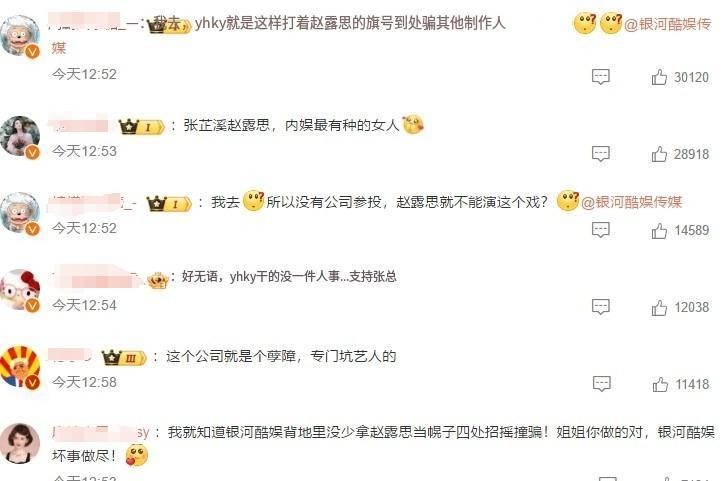Click timestamp 今天12:58
The height and width of the screenshot is (481, 727).
pyautogui.click(x=84, y=382)
